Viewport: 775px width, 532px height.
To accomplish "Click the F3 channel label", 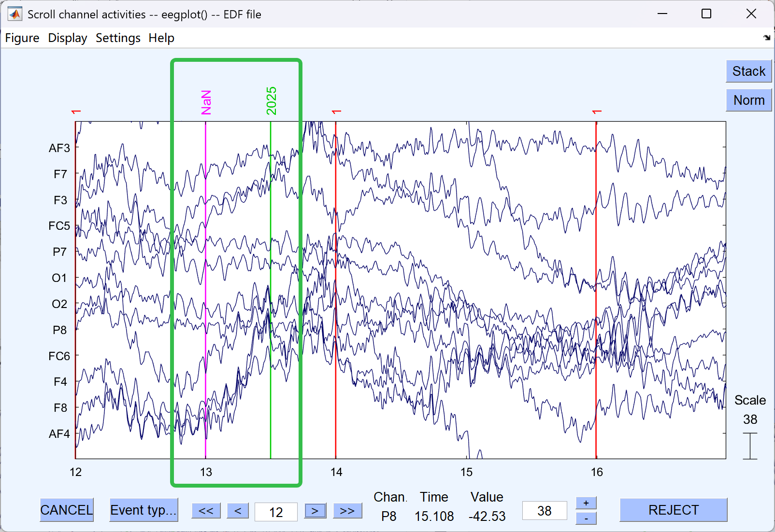I will [60, 200].
